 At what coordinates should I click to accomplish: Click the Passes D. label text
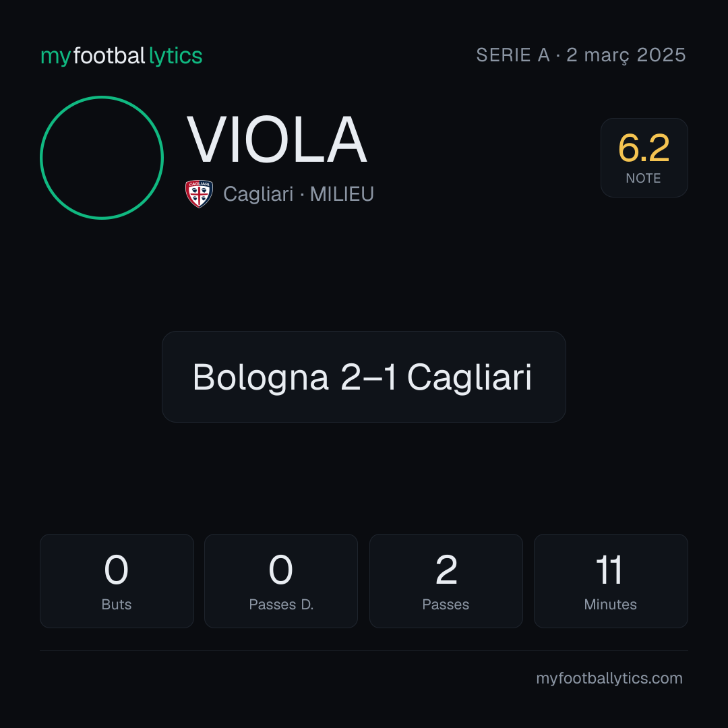pos(281,605)
